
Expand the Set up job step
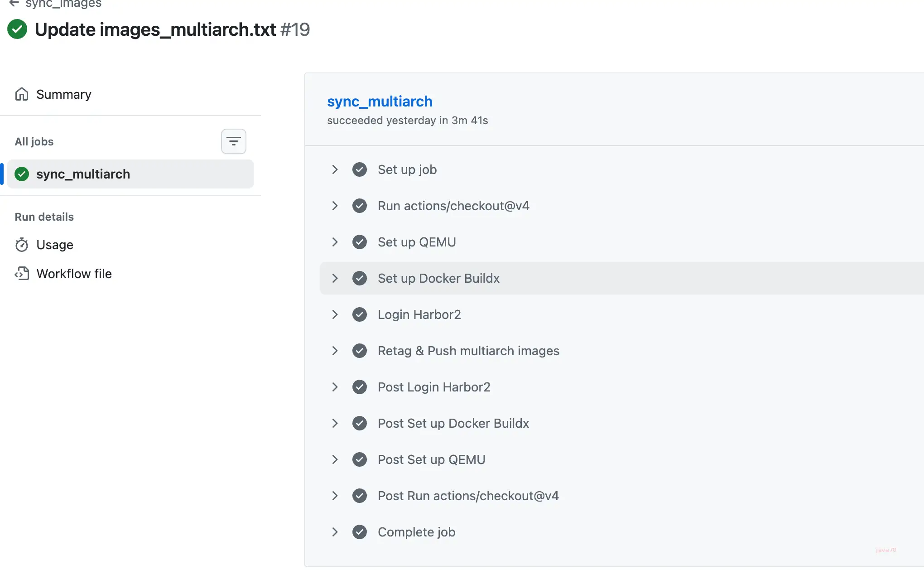[335, 169]
